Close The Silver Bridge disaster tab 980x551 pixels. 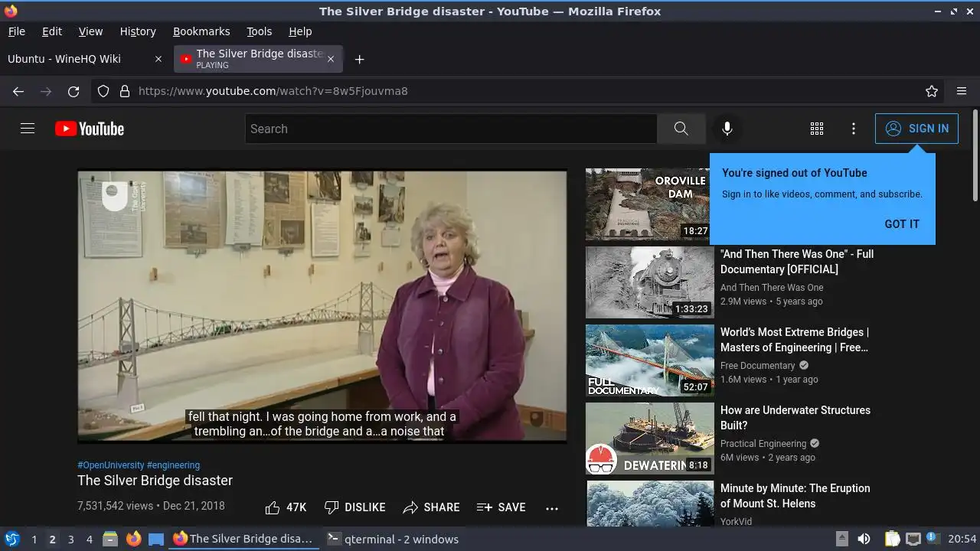(331, 59)
